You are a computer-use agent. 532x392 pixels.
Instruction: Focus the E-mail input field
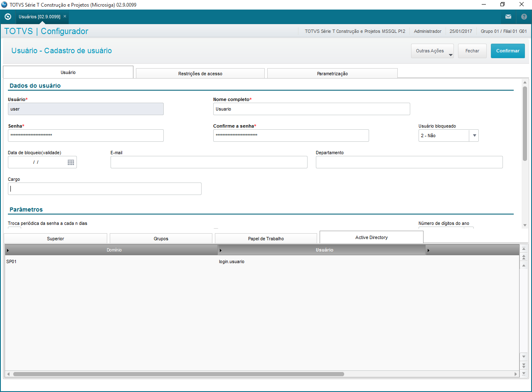pos(209,162)
